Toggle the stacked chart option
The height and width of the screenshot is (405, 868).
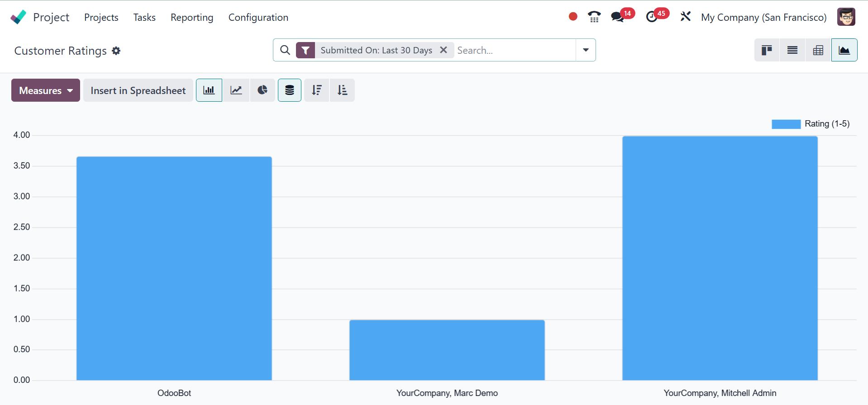tap(290, 90)
